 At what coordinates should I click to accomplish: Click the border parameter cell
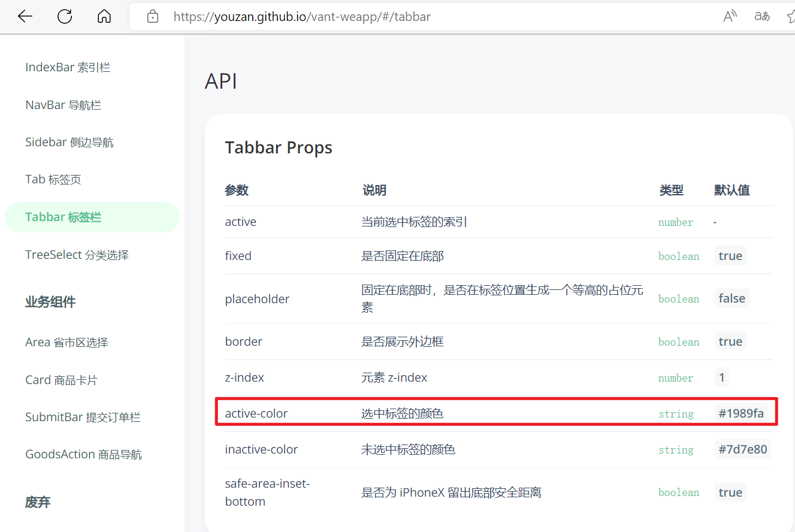(x=244, y=341)
